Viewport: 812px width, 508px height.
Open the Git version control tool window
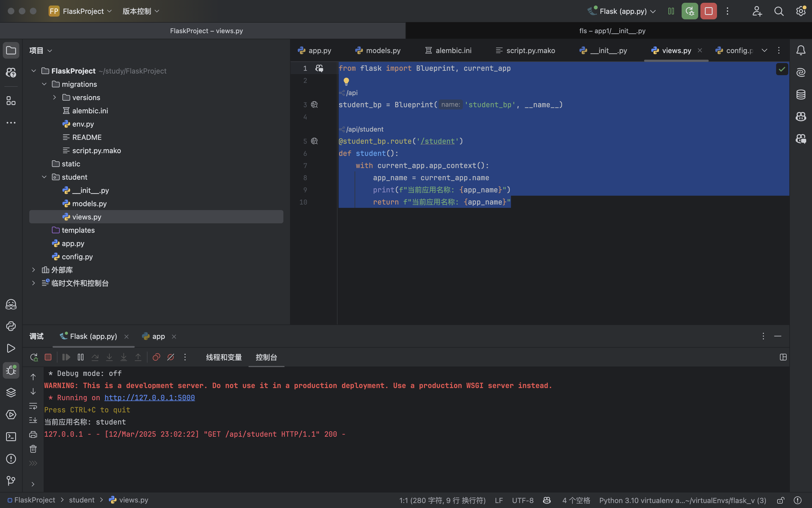tap(11, 481)
